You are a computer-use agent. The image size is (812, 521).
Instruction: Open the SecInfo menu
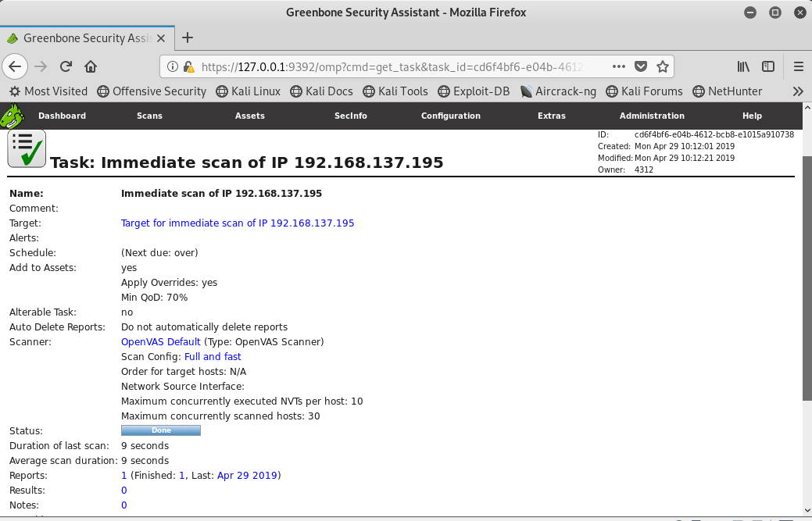point(351,116)
